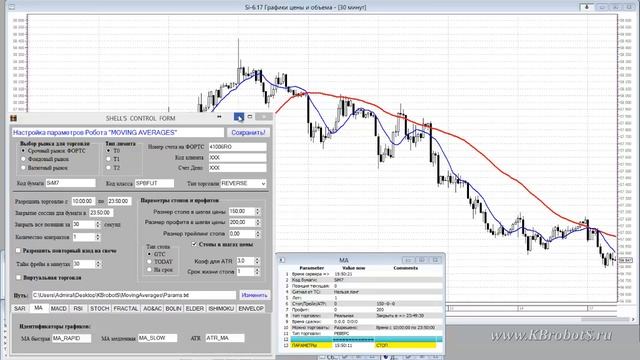Choose limit type T2
640x360 pixels.
coord(109,167)
